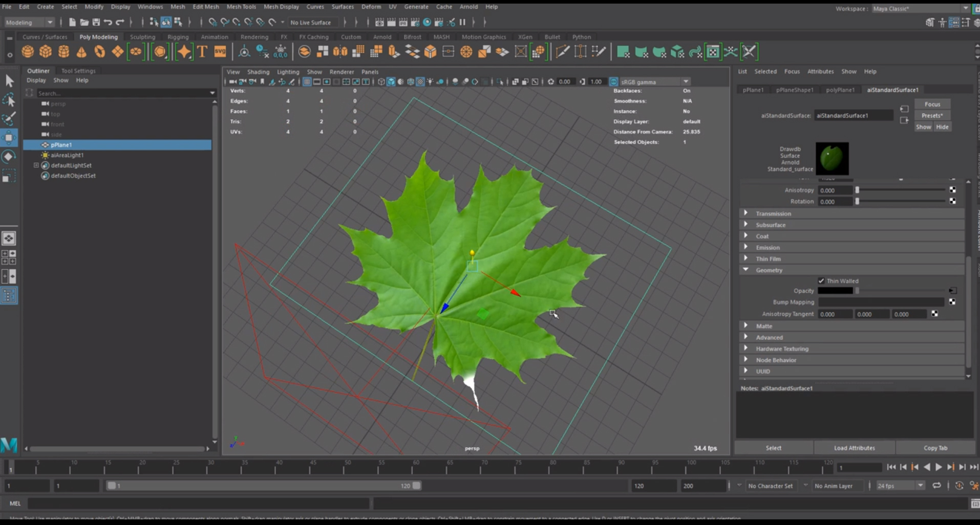Pick the Select tool arrow
This screenshot has height=525, width=980.
[9, 81]
